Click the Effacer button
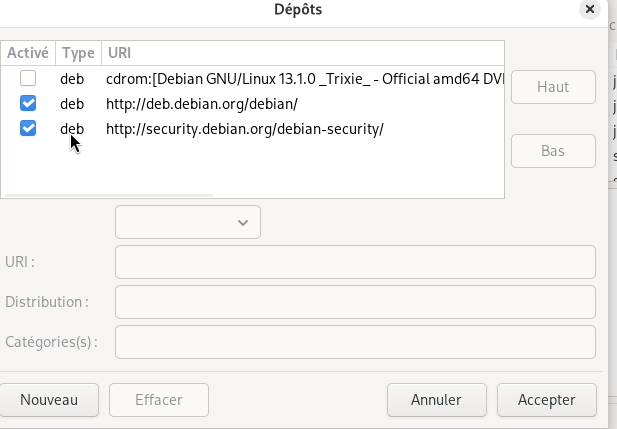Image resolution: width=617 pixels, height=429 pixels. (x=158, y=400)
